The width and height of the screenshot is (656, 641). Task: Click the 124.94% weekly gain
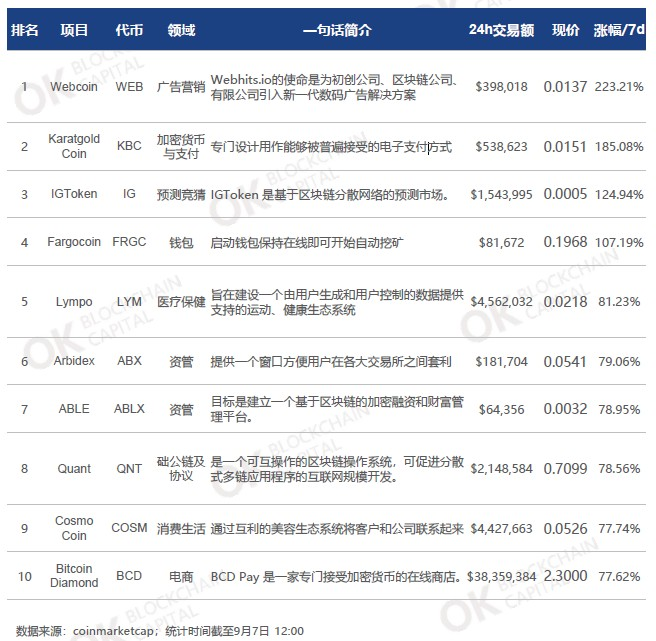click(619, 194)
